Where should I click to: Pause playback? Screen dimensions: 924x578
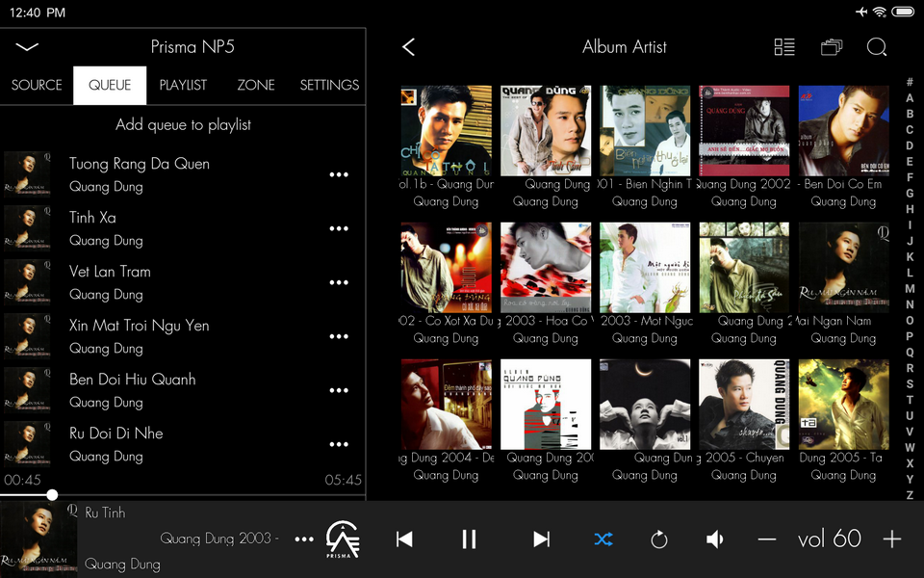pos(469,539)
